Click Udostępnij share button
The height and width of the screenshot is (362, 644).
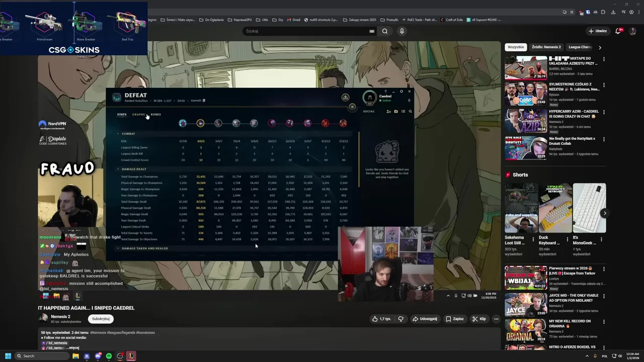coord(425,319)
